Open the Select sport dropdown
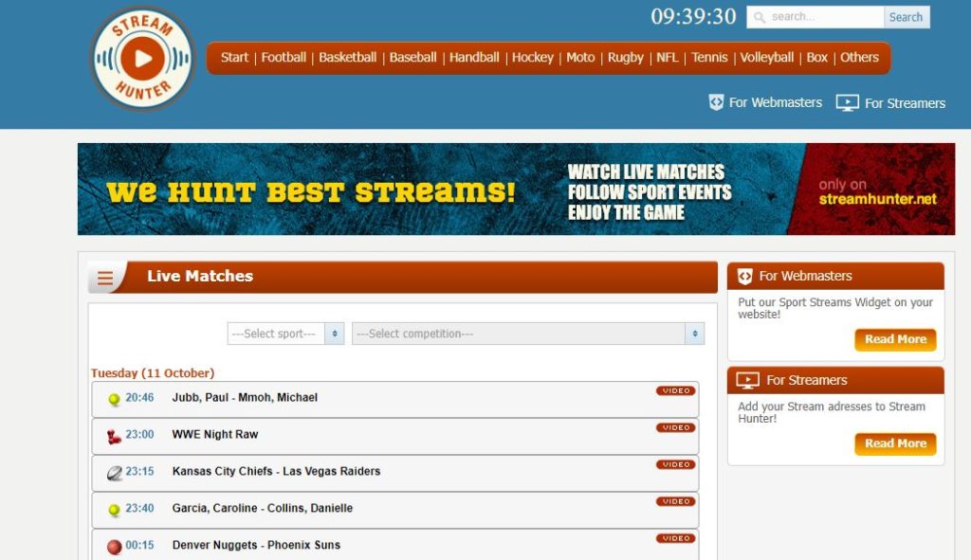Viewport: 971px width, 560px height. 285,334
